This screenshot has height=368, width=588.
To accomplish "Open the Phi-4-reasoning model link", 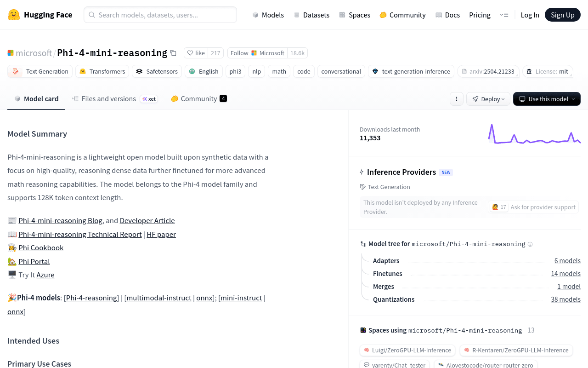I will click(x=91, y=298).
